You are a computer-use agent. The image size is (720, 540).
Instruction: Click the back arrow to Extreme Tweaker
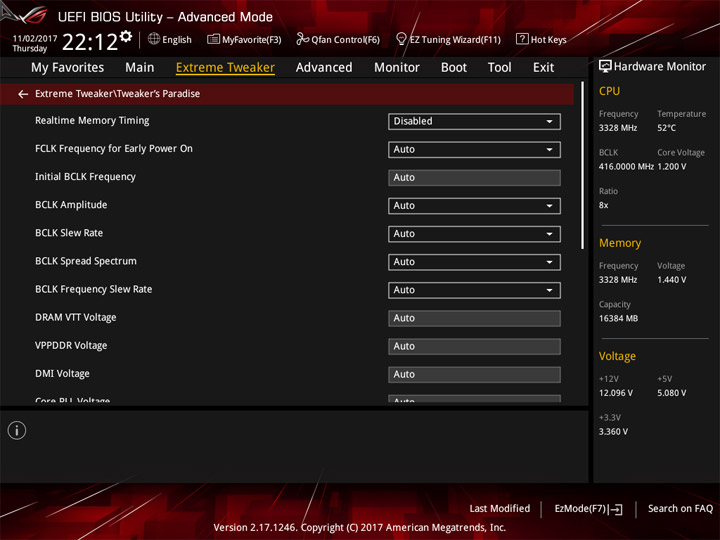click(x=23, y=94)
